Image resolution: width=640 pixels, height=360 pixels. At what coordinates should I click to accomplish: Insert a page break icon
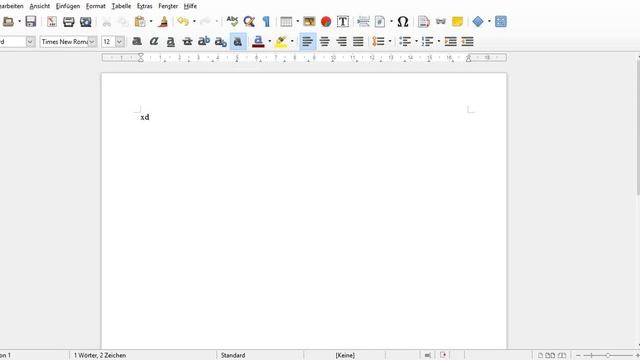(363, 22)
